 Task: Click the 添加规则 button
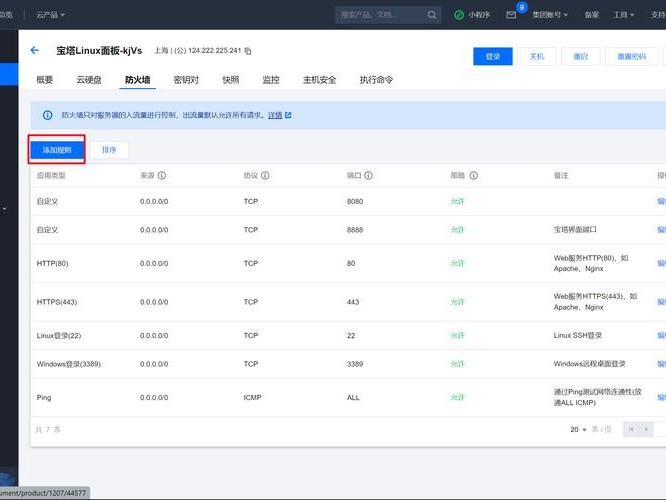coord(57,150)
